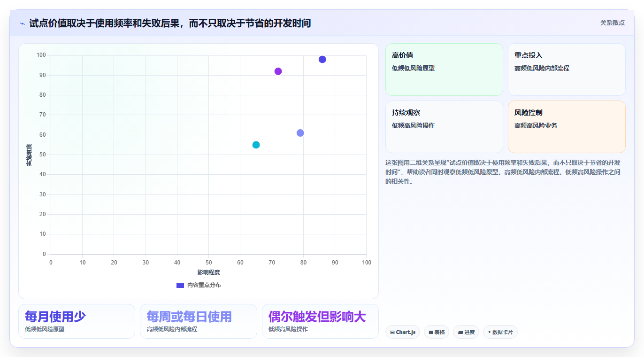This screenshot has width=644, height=357.
Task: Click the page title 试点价值取决于使用频率
Action: 170,23
